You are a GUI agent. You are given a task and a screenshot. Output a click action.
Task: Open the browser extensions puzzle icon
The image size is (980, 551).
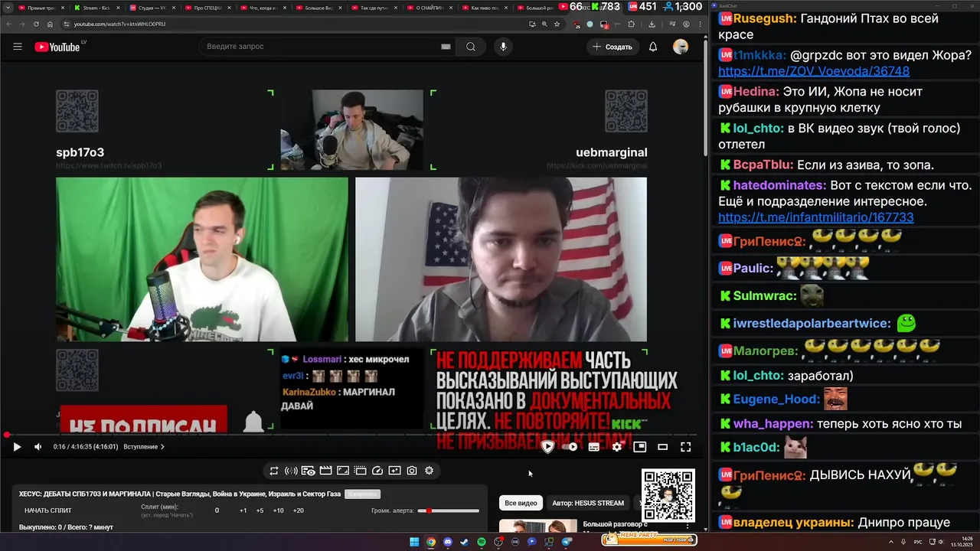coord(632,24)
